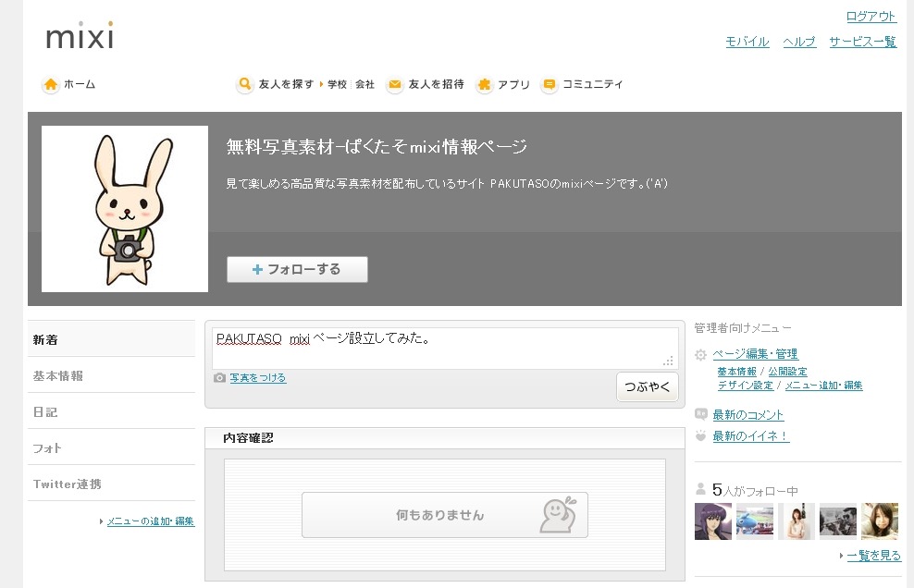Open the purple-haired anime follower avatar
The height and width of the screenshot is (588, 914).
pos(713,521)
